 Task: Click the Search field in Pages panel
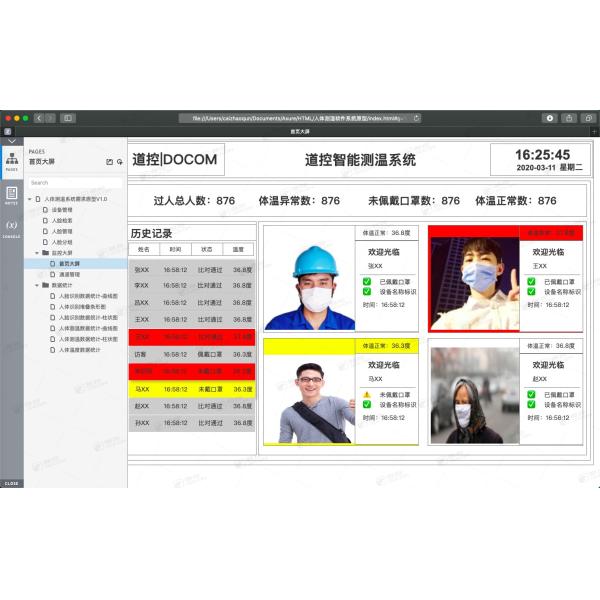(75, 183)
